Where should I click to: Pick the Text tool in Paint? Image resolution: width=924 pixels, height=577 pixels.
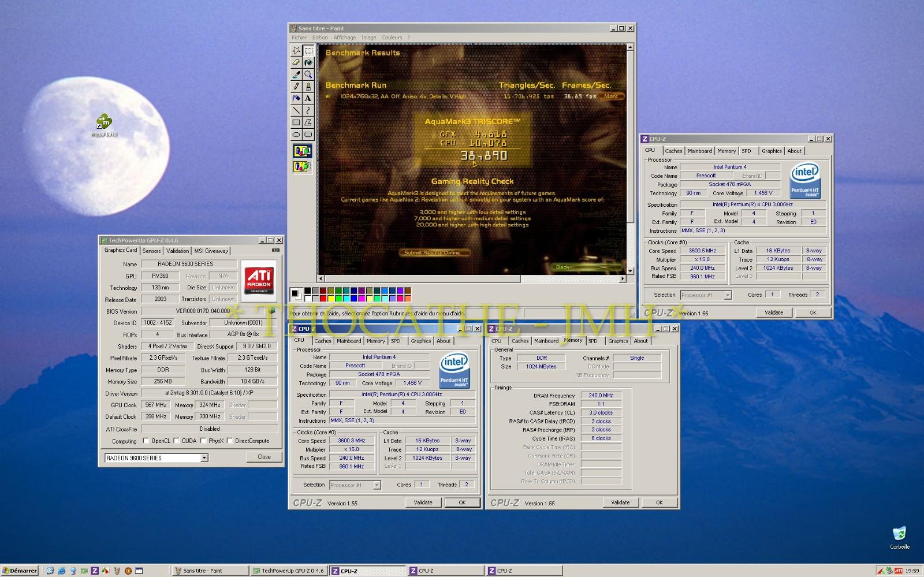[308, 98]
